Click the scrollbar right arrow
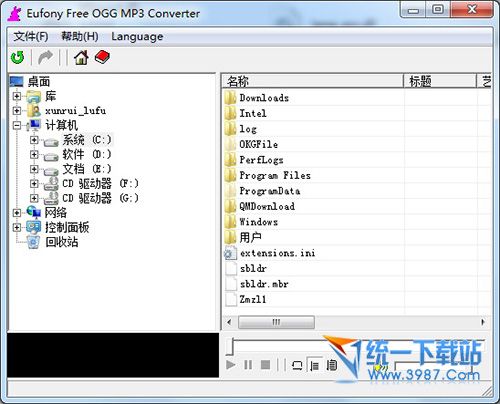 pos(483,322)
